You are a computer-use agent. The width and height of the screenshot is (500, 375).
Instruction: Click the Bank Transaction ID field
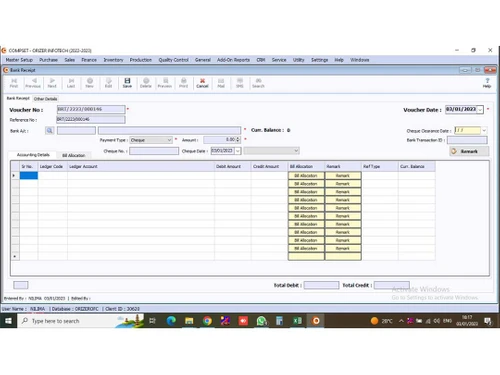(467, 140)
